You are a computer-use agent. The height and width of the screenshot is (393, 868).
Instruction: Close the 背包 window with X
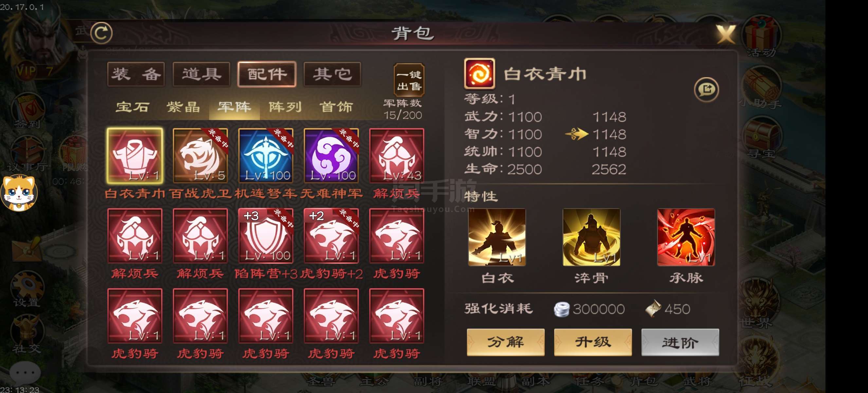726,34
